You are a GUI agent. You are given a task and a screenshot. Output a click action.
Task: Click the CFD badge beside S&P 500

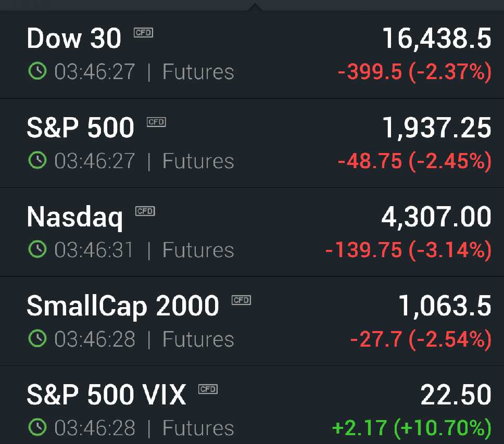point(156,122)
